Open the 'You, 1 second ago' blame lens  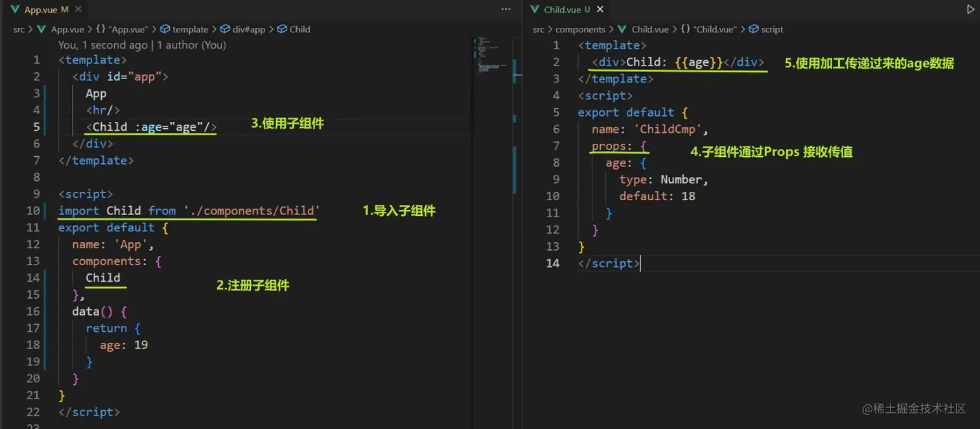tap(142, 45)
